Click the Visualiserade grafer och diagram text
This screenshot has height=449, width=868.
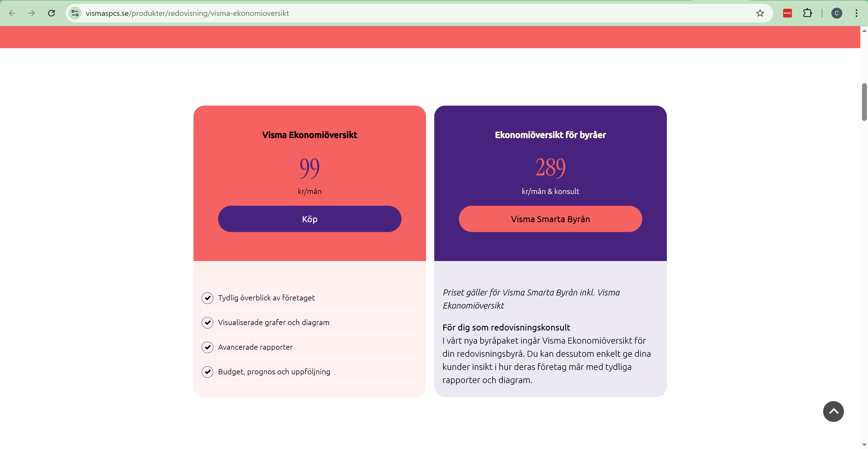pyautogui.click(x=274, y=322)
